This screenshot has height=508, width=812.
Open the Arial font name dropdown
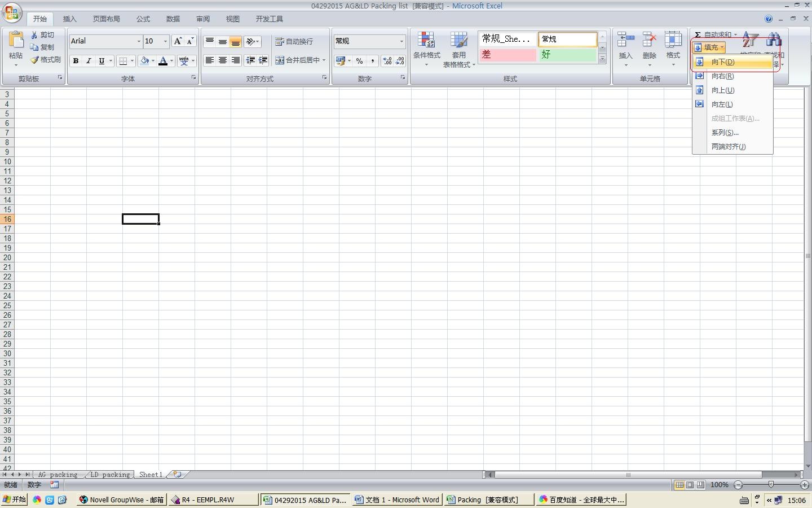click(x=138, y=41)
